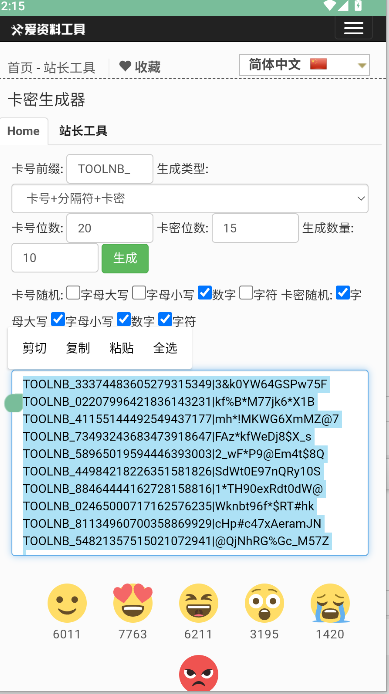Viewport: 389px width, 694px height.
Task: Tap the battery status icon
Action: coord(358,6)
